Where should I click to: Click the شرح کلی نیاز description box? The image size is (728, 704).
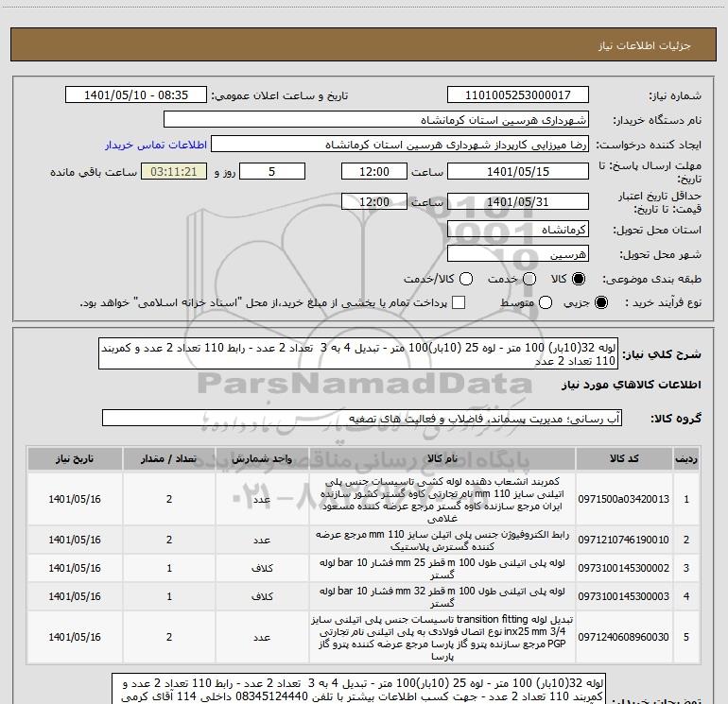[358, 353]
